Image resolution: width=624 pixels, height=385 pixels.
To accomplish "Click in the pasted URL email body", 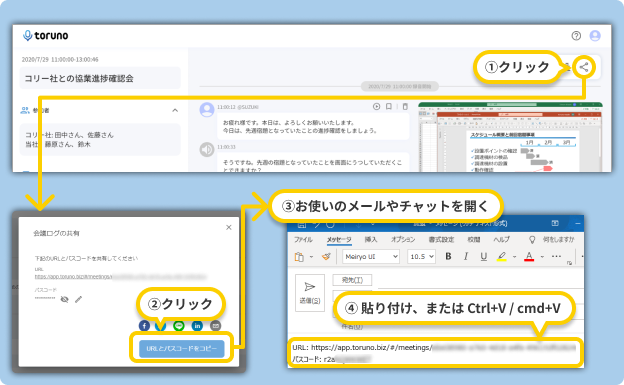I will [436, 352].
